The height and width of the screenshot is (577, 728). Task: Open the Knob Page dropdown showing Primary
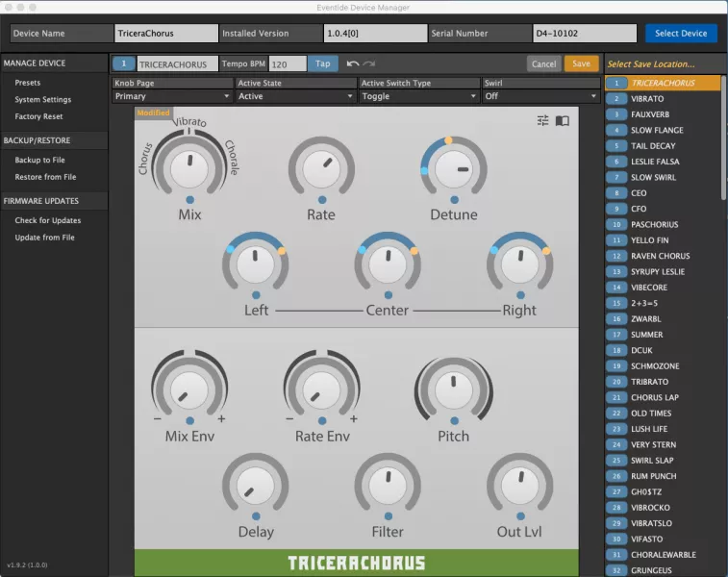(x=172, y=96)
